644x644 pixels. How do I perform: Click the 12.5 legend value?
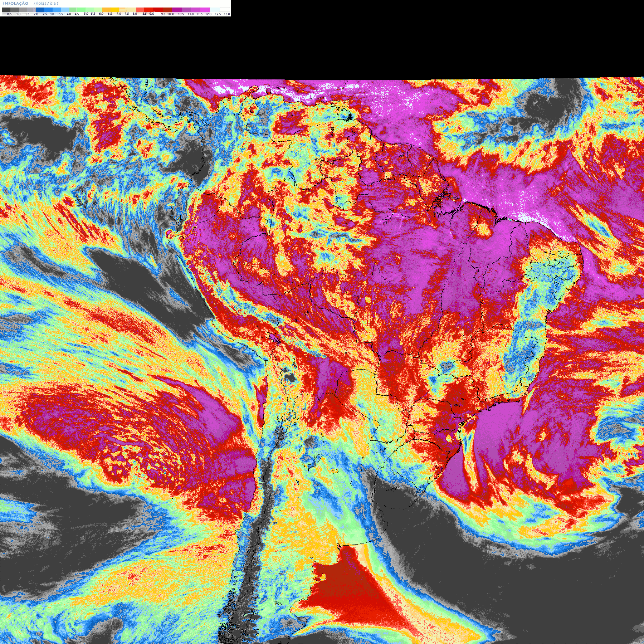[218, 14]
